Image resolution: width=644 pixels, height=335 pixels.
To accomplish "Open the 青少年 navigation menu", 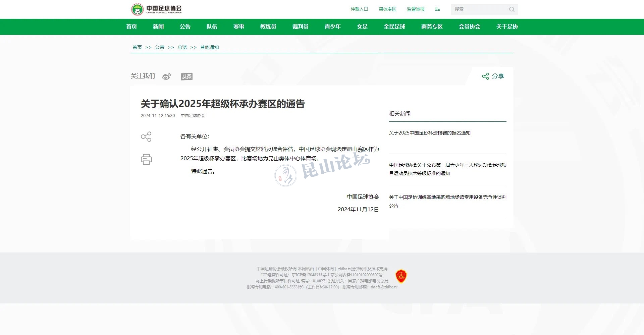I will pos(332,27).
